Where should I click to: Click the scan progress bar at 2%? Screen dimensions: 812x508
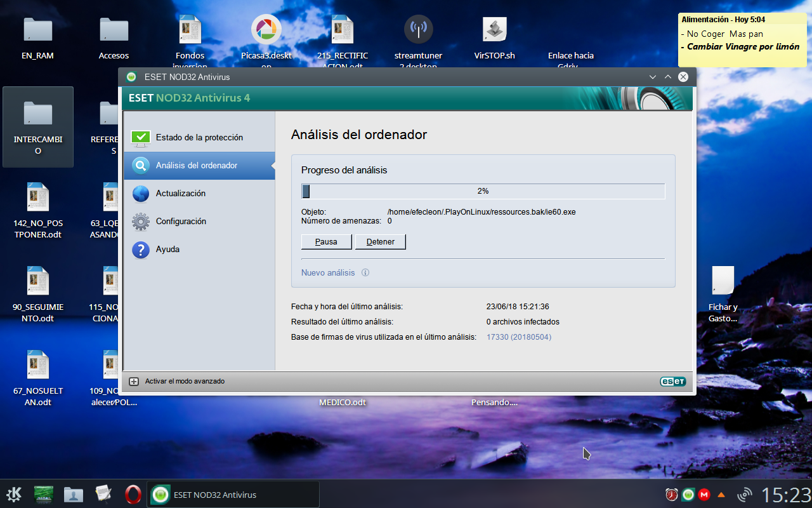pyautogui.click(x=483, y=191)
